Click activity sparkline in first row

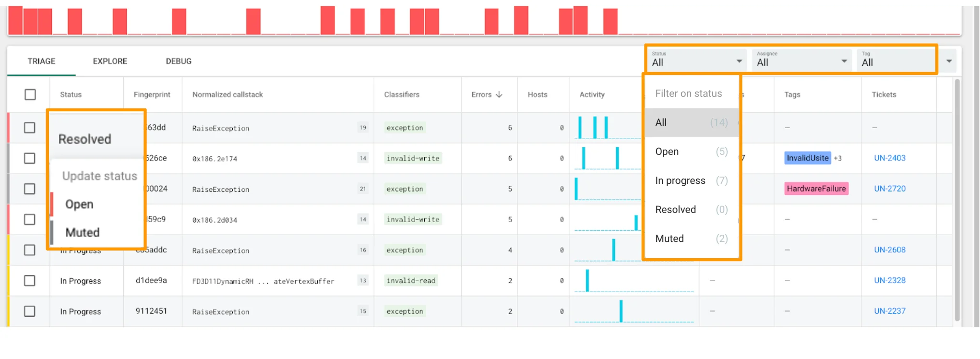point(607,128)
